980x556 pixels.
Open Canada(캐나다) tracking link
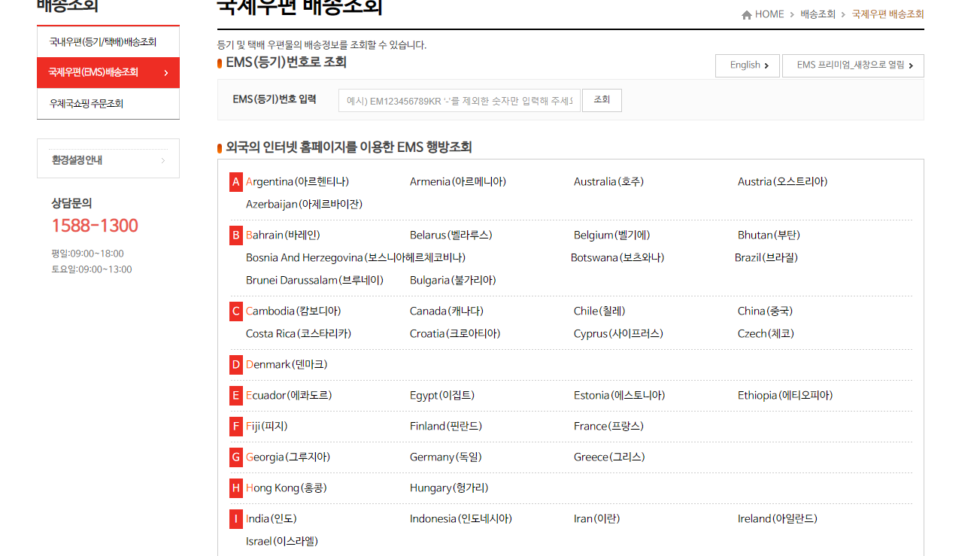pyautogui.click(x=447, y=311)
